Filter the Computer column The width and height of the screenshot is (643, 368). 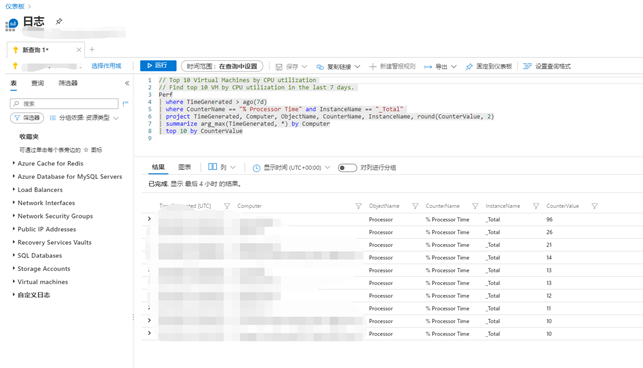tap(358, 206)
